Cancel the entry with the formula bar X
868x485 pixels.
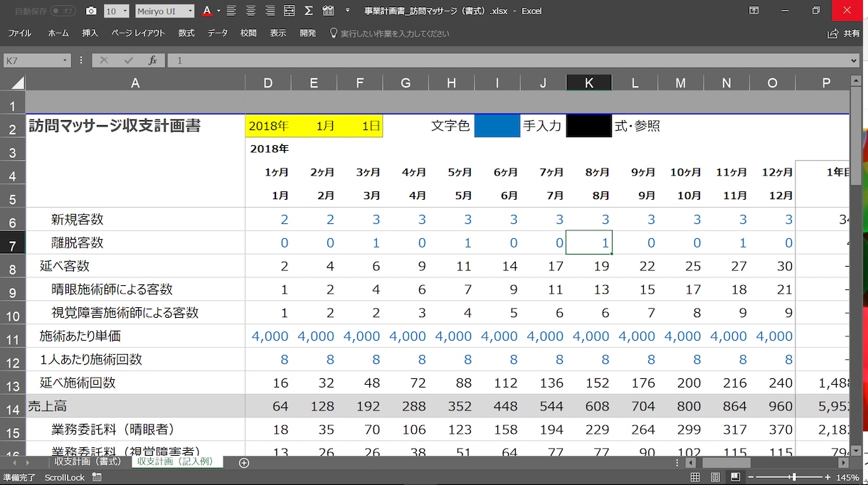104,61
